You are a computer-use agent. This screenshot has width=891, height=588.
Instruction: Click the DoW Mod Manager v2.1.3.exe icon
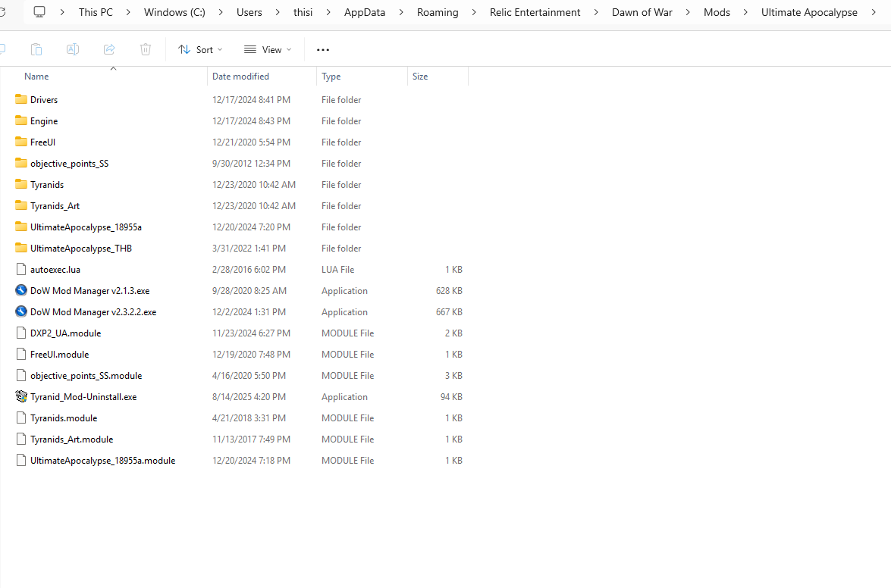point(21,290)
